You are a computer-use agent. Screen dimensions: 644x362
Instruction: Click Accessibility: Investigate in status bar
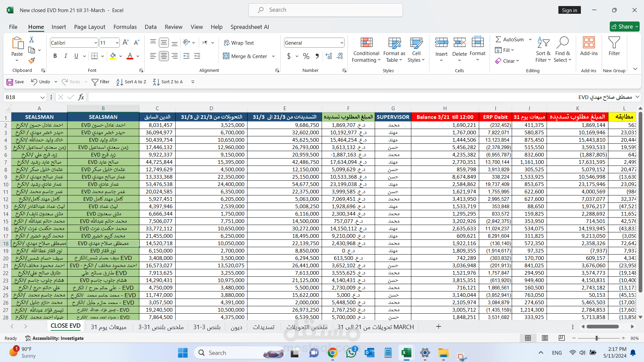point(54,338)
